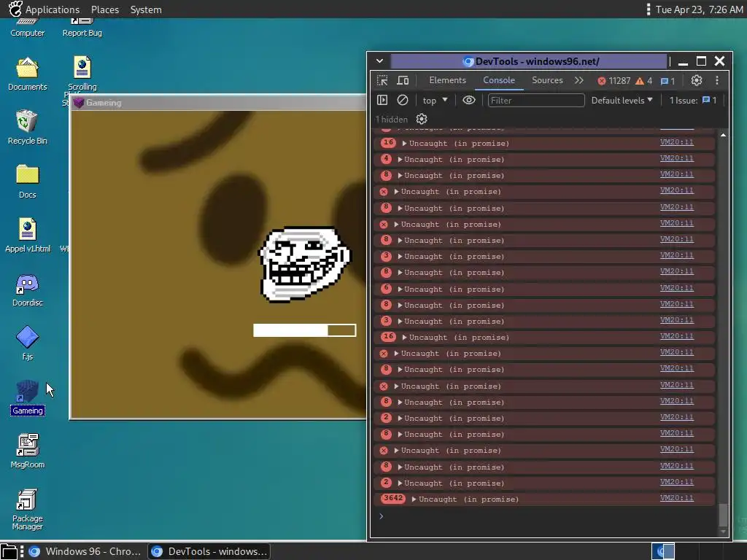
Task: Click the blue issues counter in tab bar
Action: coord(668,81)
